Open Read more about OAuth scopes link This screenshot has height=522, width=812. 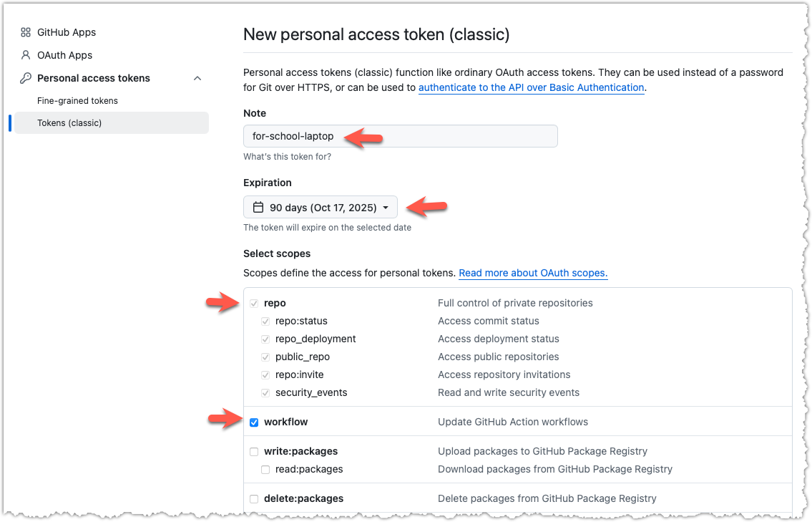(x=533, y=274)
